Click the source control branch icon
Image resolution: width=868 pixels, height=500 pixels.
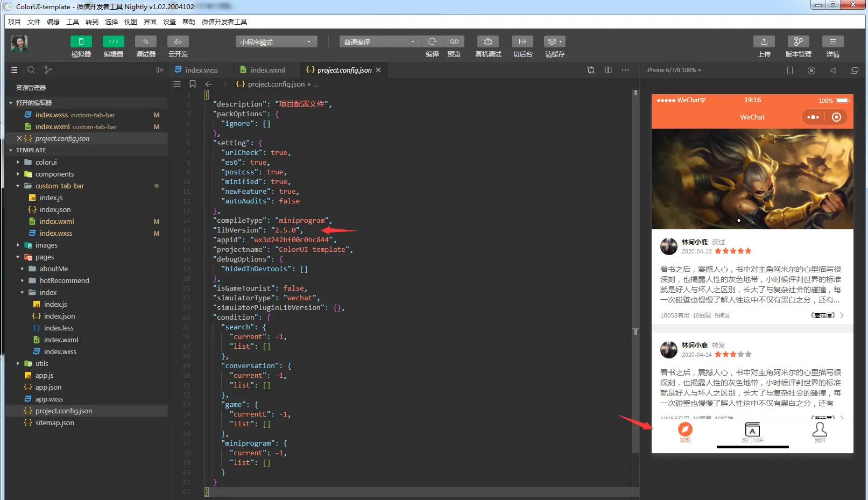point(48,70)
